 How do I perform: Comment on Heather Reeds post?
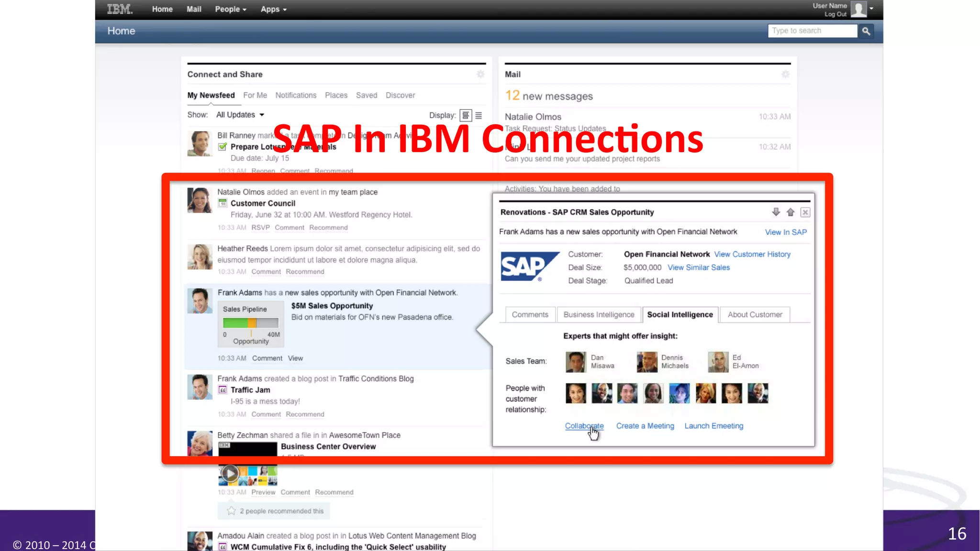tap(266, 272)
